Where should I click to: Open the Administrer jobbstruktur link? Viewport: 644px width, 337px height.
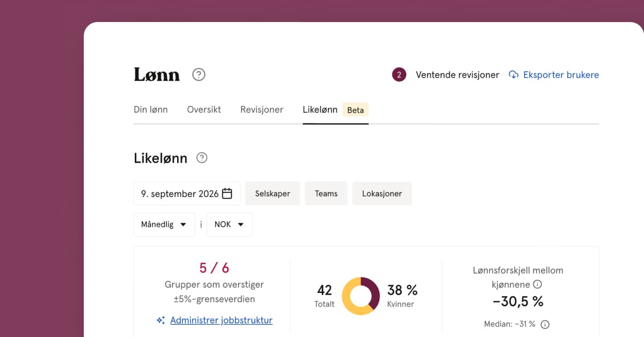point(221,320)
